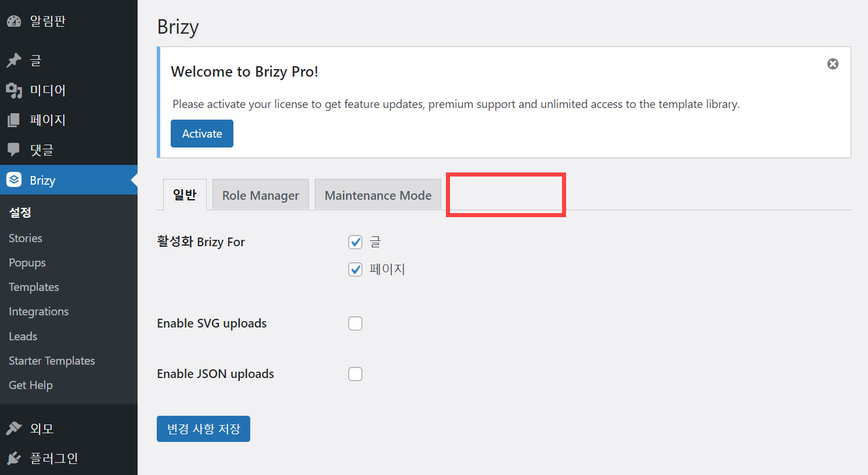Click the Brizy logo icon in sidebar
This screenshot has height=475, width=868.
pos(14,180)
